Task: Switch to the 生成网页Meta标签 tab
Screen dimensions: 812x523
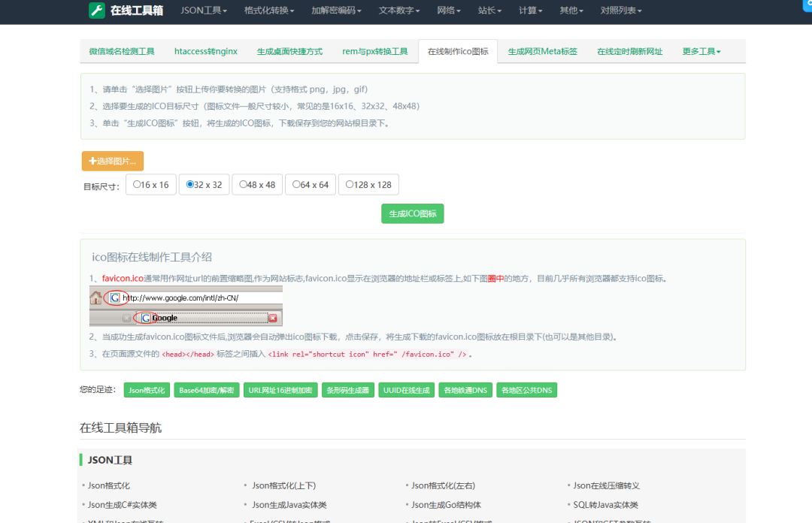Action: (542, 51)
